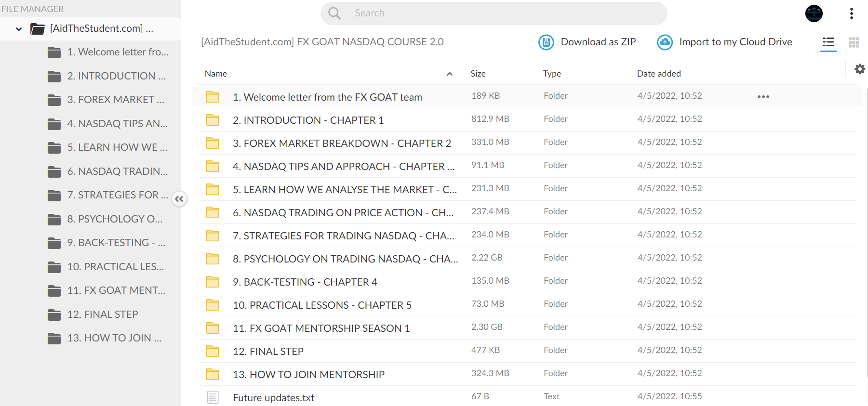Open three-dot menu for Welcome letter row

click(x=763, y=97)
